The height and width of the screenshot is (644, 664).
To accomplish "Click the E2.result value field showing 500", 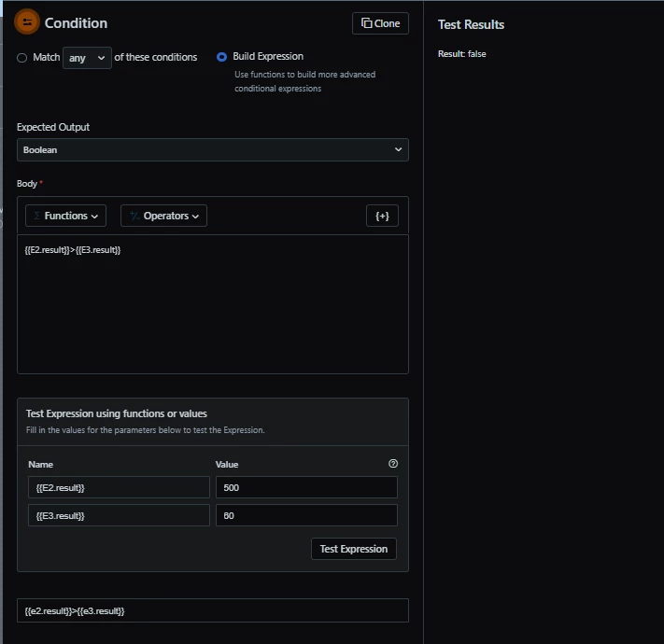I will (306, 487).
